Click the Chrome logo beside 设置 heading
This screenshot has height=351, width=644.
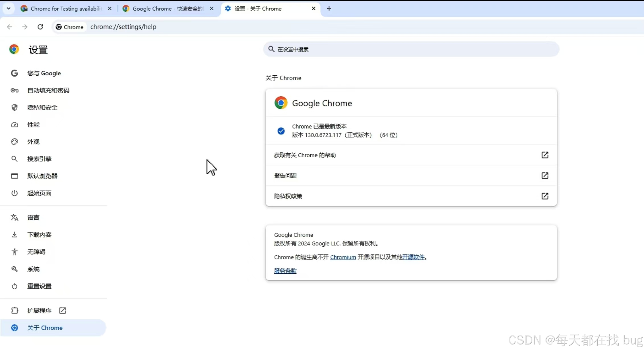pyautogui.click(x=14, y=49)
